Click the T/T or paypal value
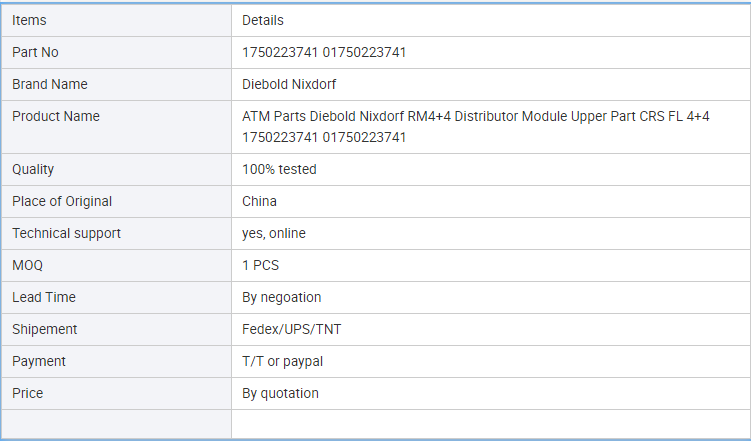Viewport: 751px width, 441px height. tap(282, 362)
